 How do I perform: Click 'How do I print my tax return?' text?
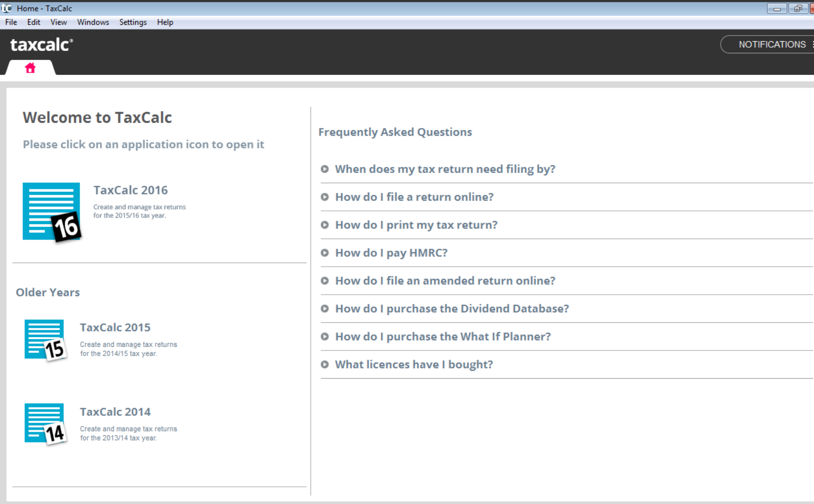tap(416, 225)
